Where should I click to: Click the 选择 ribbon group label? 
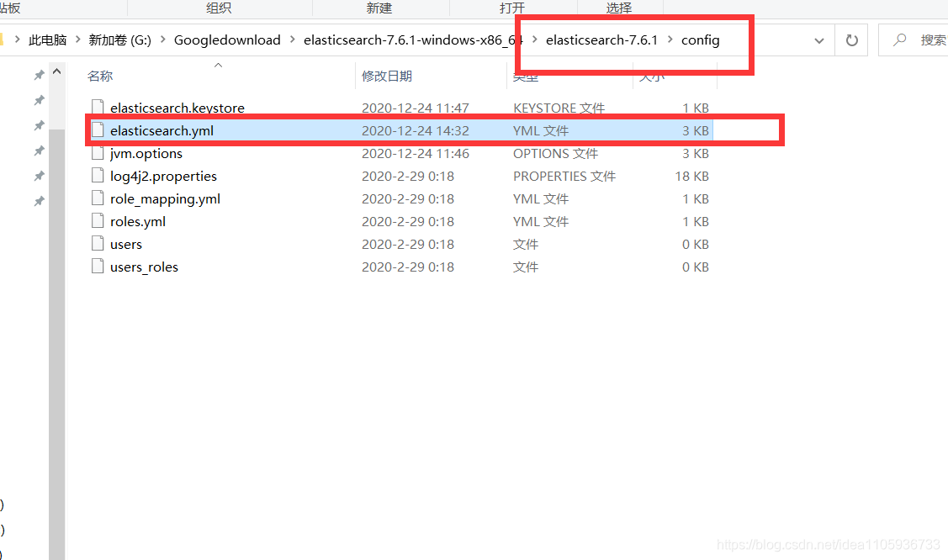coord(619,8)
